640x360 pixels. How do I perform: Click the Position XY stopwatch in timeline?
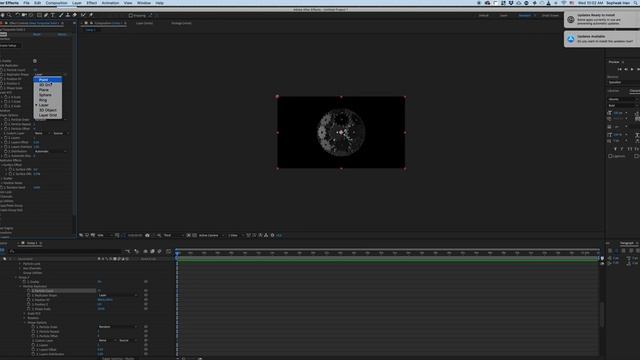click(x=29, y=300)
